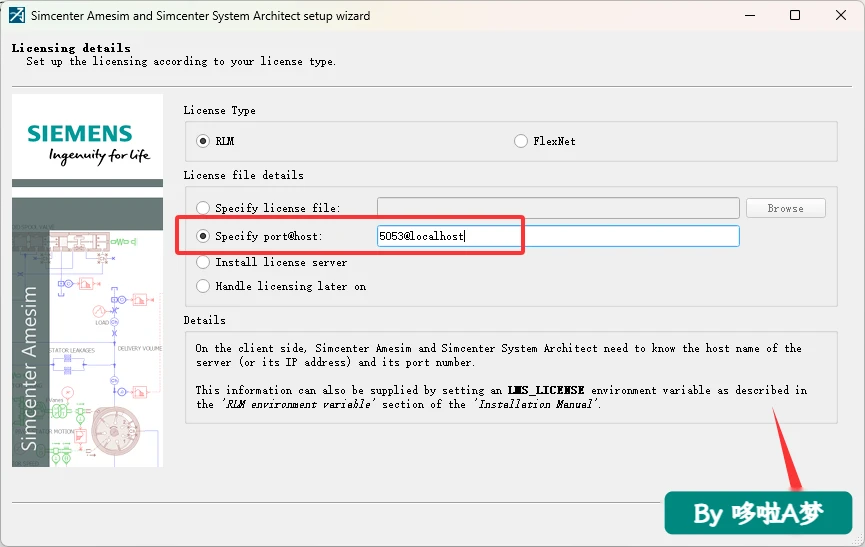Image resolution: width=865 pixels, height=547 pixels.
Task: Click the Browse button
Action: coord(786,208)
